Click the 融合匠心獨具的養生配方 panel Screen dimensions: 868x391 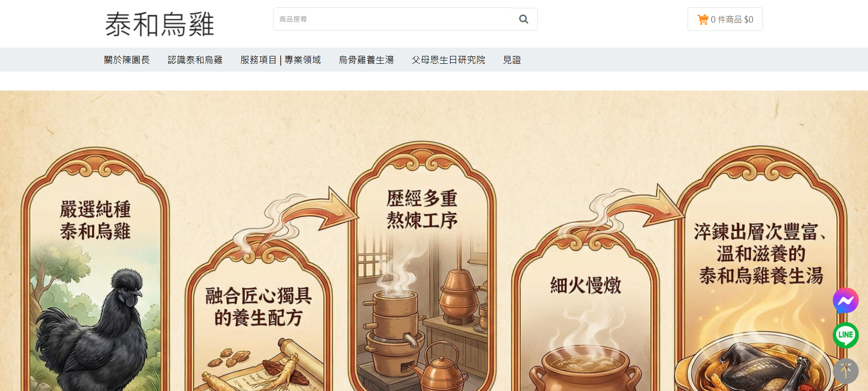pyautogui.click(x=258, y=315)
